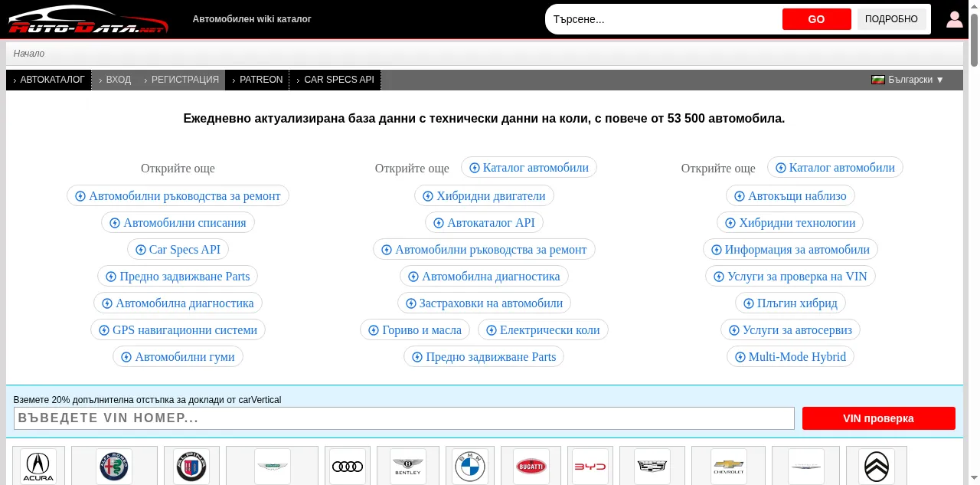980x485 pixels.
Task: Open Услуги за автосервиз link
Action: (x=790, y=329)
